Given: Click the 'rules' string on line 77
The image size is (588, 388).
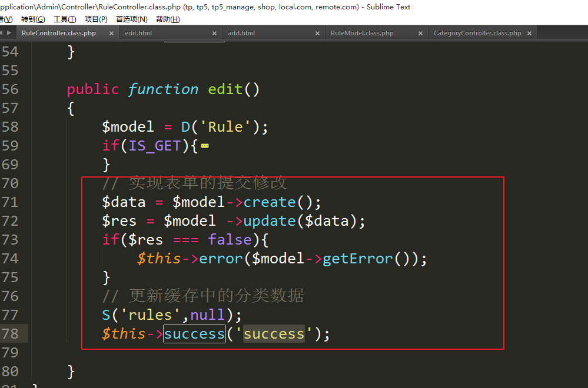Looking at the screenshot, I should (150, 315).
